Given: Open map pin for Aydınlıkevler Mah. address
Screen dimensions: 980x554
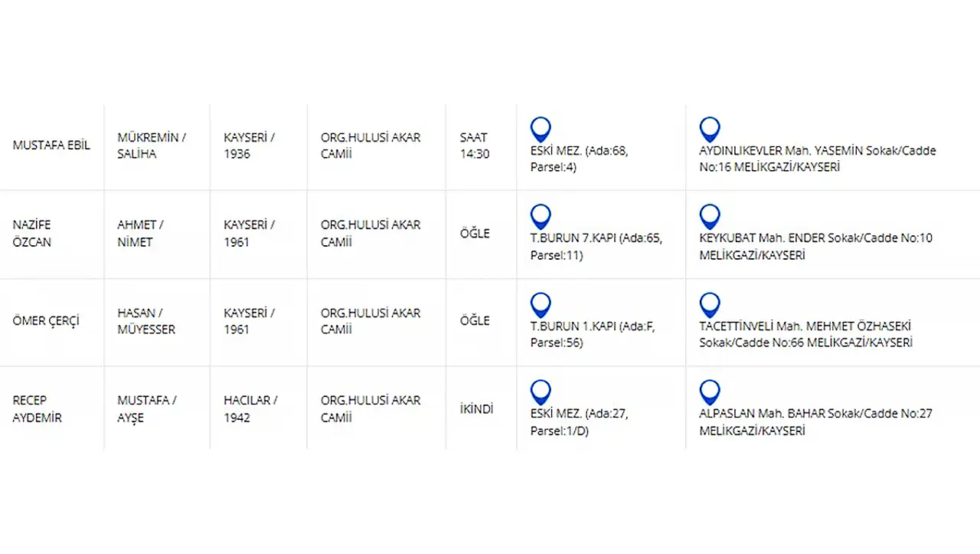Looking at the screenshot, I should point(710,130).
